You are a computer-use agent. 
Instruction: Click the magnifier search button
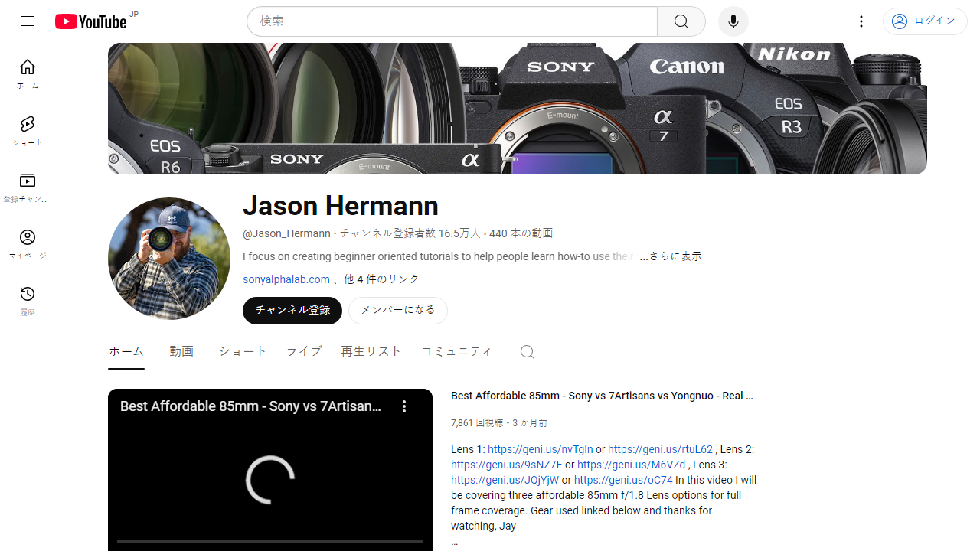tap(681, 21)
